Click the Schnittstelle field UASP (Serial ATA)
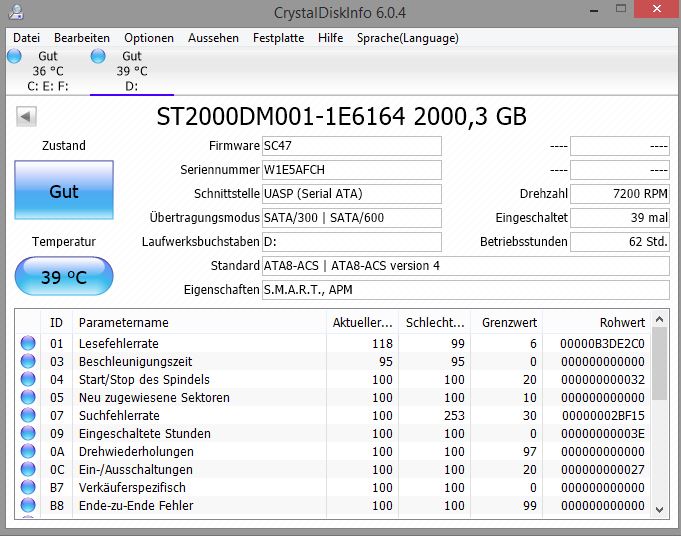681x536 pixels. pyautogui.click(x=352, y=194)
